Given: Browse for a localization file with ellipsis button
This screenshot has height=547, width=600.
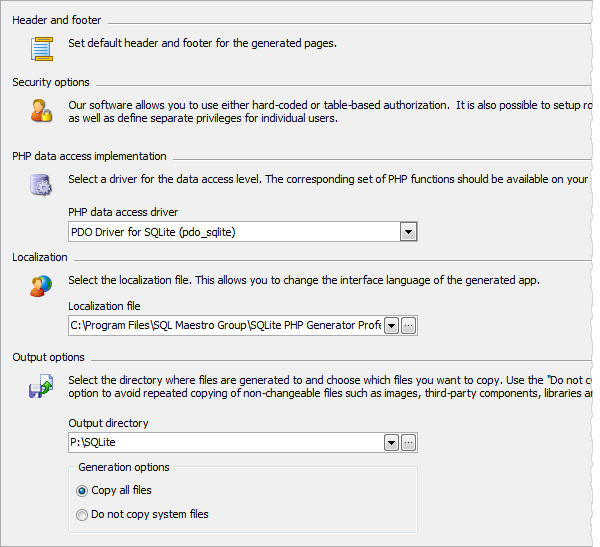Looking at the screenshot, I should tap(408, 325).
